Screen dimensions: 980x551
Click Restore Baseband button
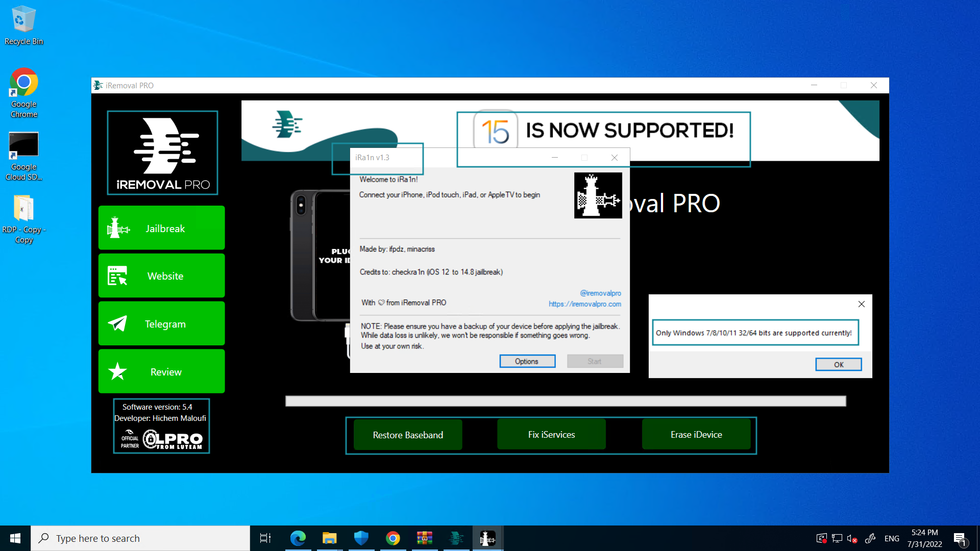pyautogui.click(x=408, y=435)
